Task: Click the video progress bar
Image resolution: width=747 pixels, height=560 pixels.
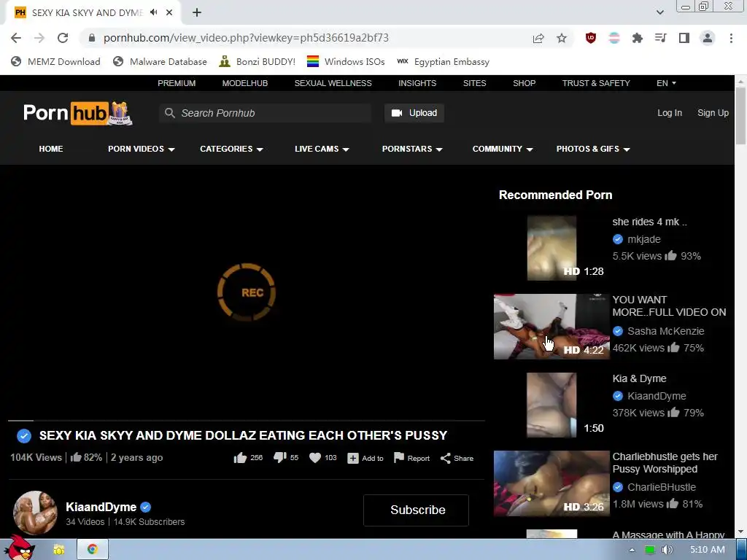Action: (x=247, y=421)
